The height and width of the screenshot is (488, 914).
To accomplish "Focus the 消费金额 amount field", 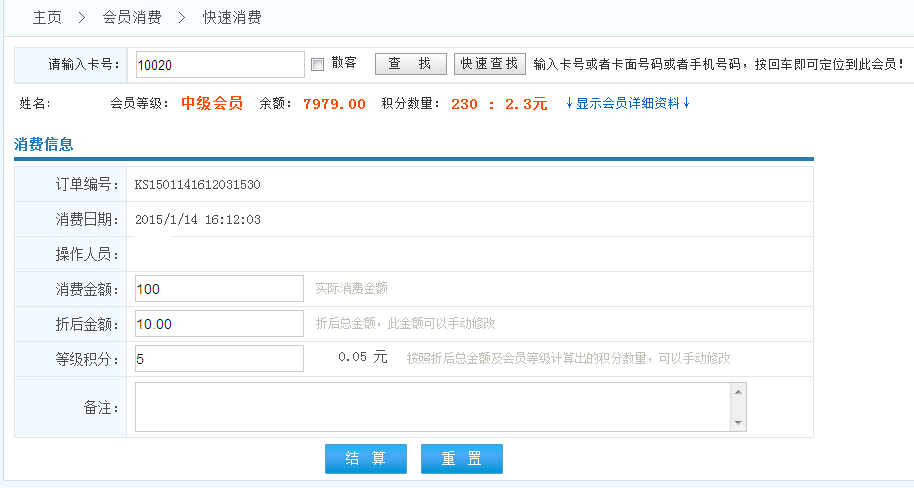I will (x=218, y=289).
